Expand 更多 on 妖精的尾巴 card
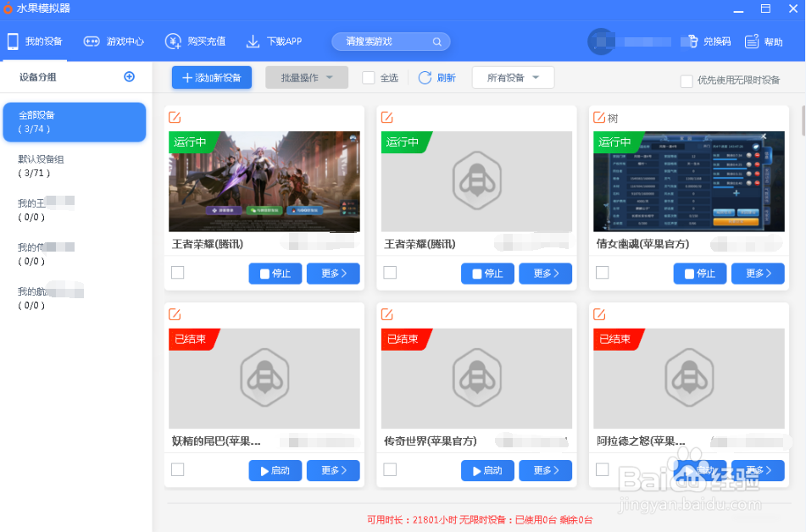 tap(333, 470)
